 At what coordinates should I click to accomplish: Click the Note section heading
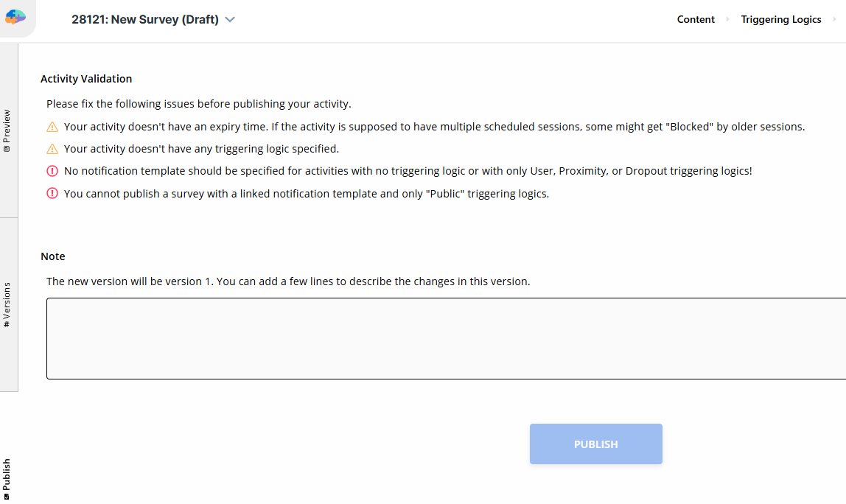click(x=53, y=256)
